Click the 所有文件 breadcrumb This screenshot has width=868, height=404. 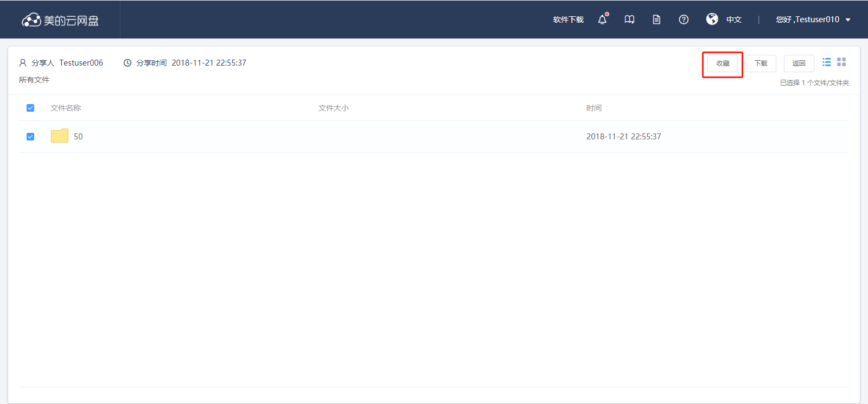[x=34, y=80]
